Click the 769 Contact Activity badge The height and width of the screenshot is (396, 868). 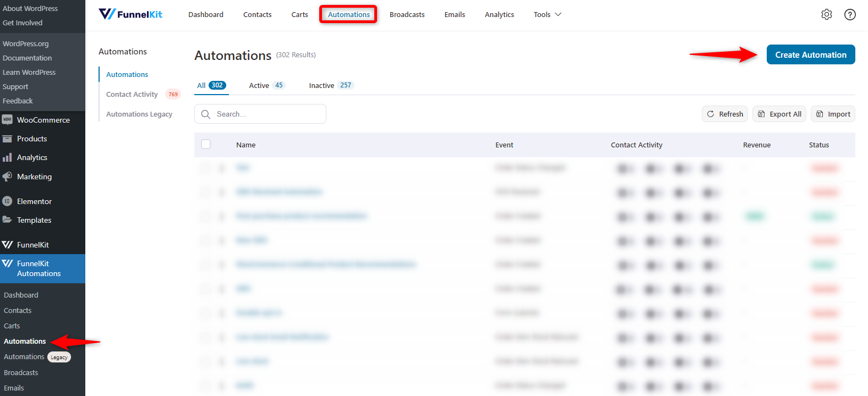[x=173, y=94]
